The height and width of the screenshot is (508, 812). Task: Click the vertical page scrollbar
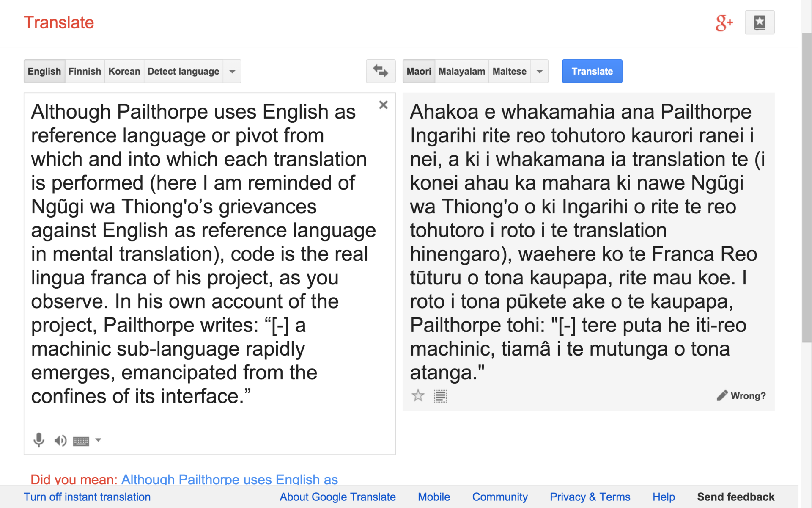pos(807,186)
